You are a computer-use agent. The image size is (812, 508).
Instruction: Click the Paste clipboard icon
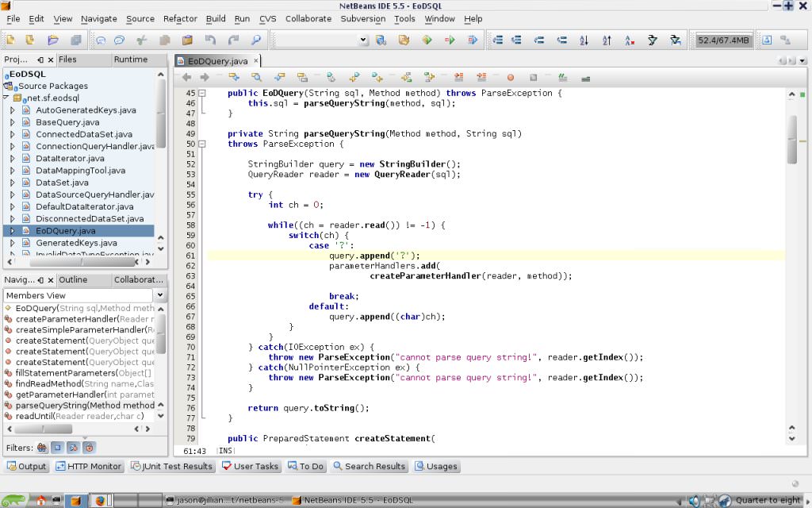pyautogui.click(x=187, y=40)
